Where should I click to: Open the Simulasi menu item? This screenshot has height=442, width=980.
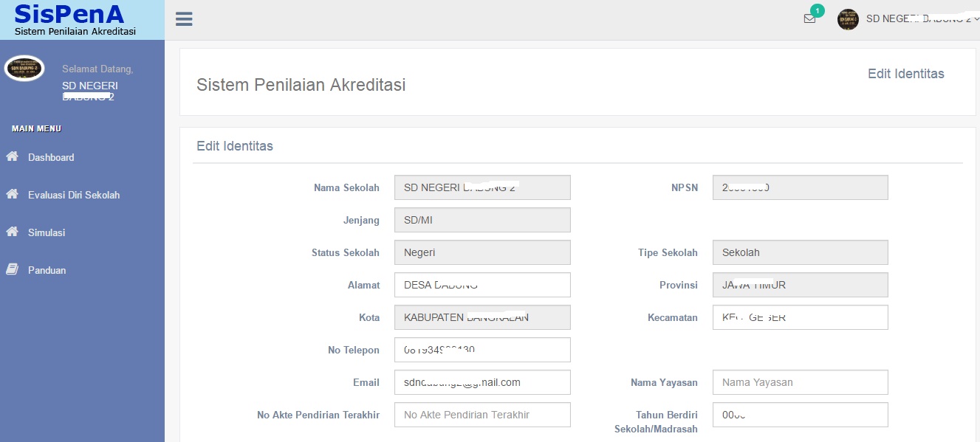point(45,232)
